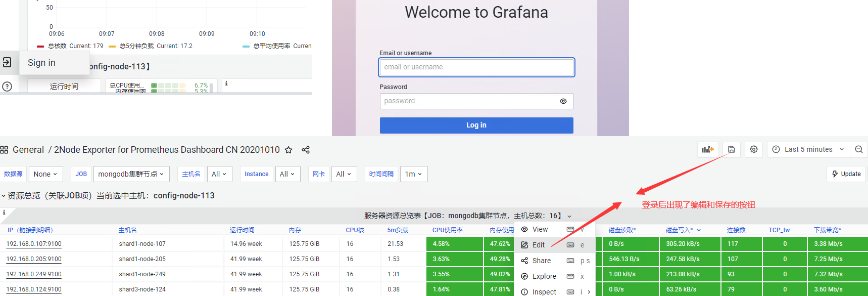
Task: Open the mongodb集群节点 JOB dropdown
Action: tap(131, 174)
